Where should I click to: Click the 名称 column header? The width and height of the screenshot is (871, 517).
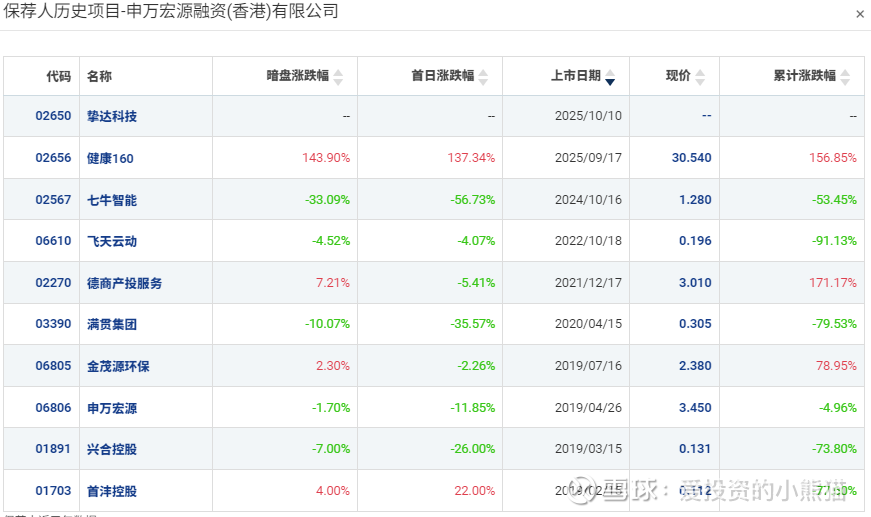pyautogui.click(x=99, y=76)
